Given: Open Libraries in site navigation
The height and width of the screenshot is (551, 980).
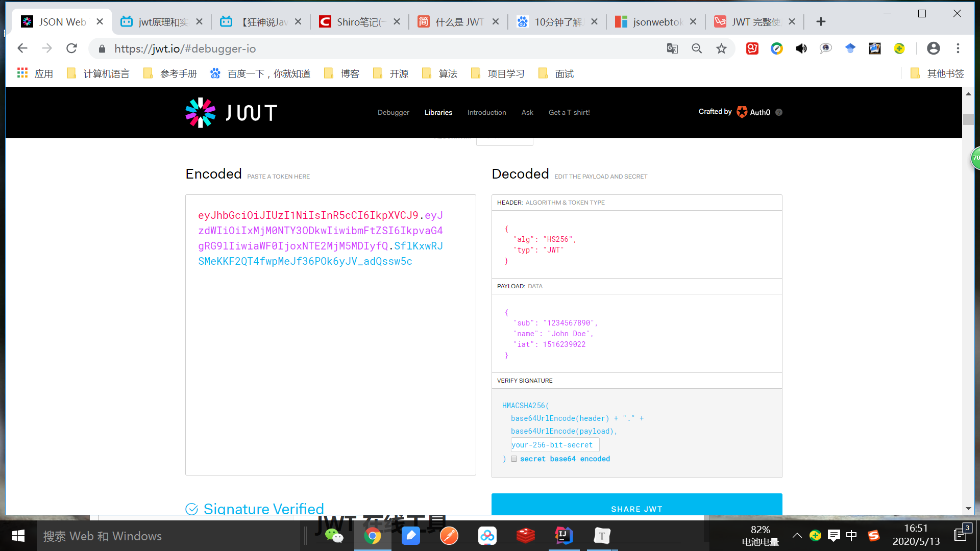Looking at the screenshot, I should [x=438, y=112].
